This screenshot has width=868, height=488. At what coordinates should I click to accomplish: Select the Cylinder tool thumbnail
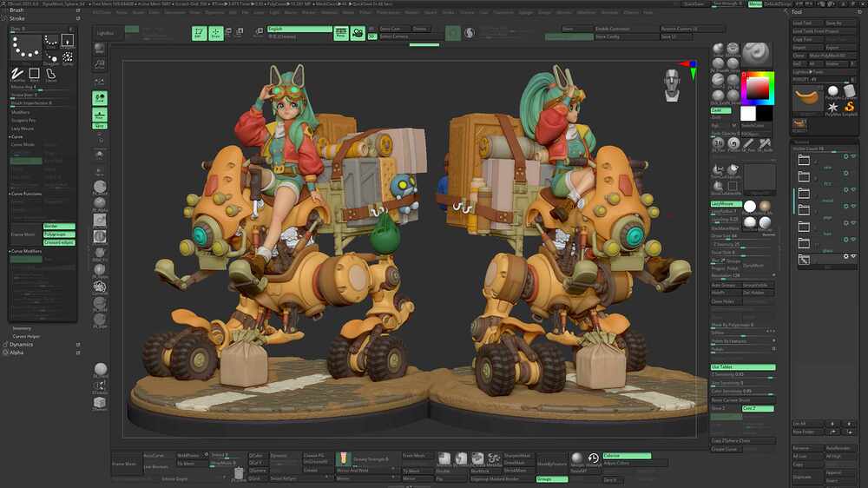tap(849, 91)
